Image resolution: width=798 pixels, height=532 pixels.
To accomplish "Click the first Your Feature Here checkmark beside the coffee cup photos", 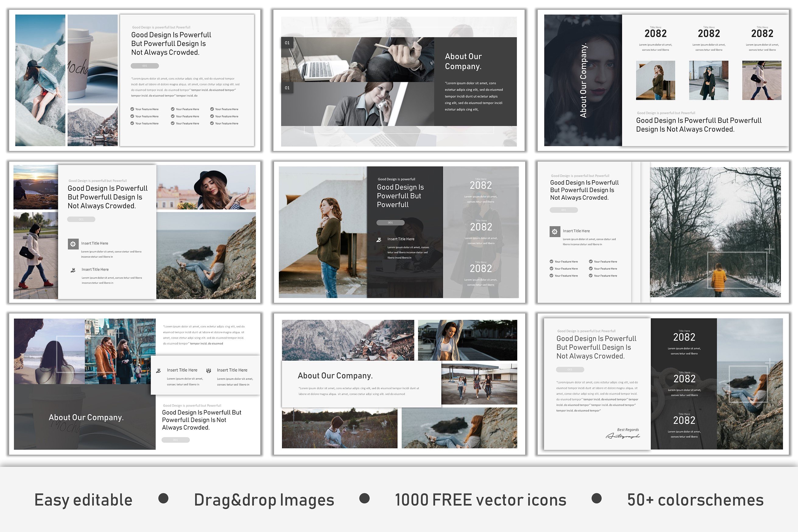I will point(132,109).
